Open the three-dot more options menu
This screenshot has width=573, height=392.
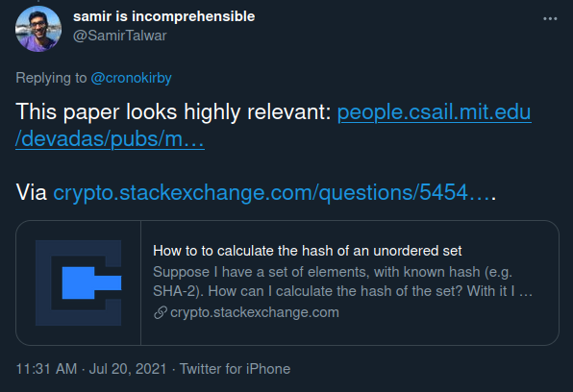[x=550, y=18]
